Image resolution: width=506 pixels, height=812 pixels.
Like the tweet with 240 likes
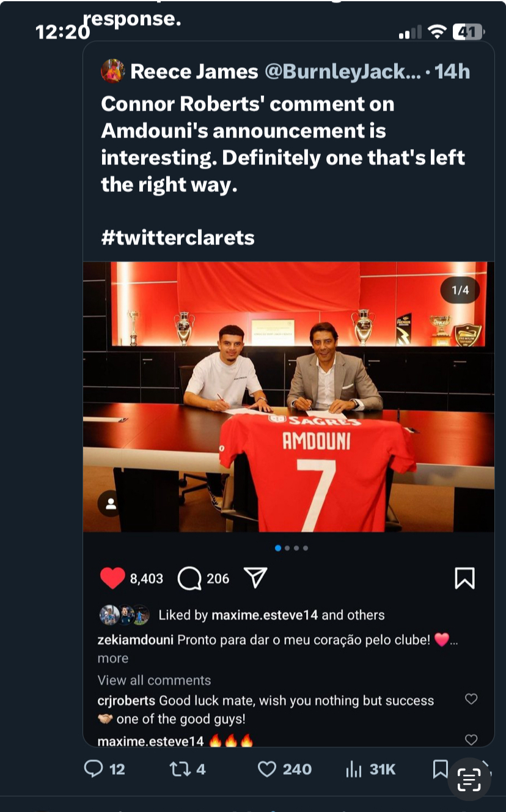pyautogui.click(x=267, y=769)
